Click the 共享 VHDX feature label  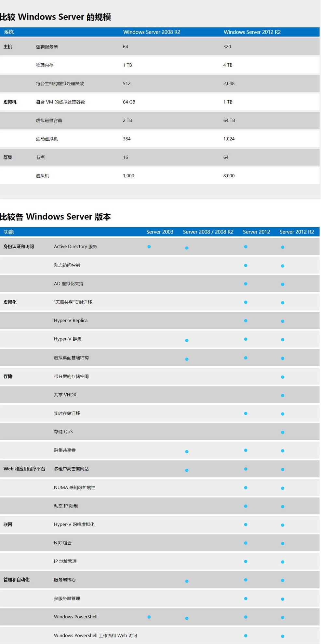(x=65, y=395)
